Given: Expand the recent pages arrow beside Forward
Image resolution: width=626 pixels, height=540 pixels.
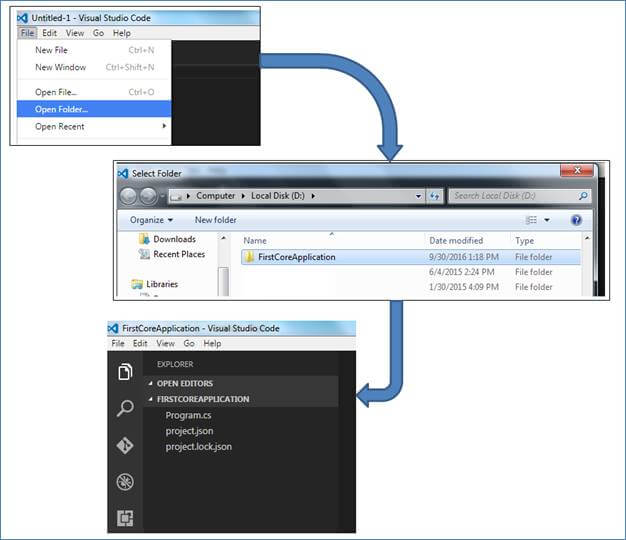Looking at the screenshot, I should 162,196.
